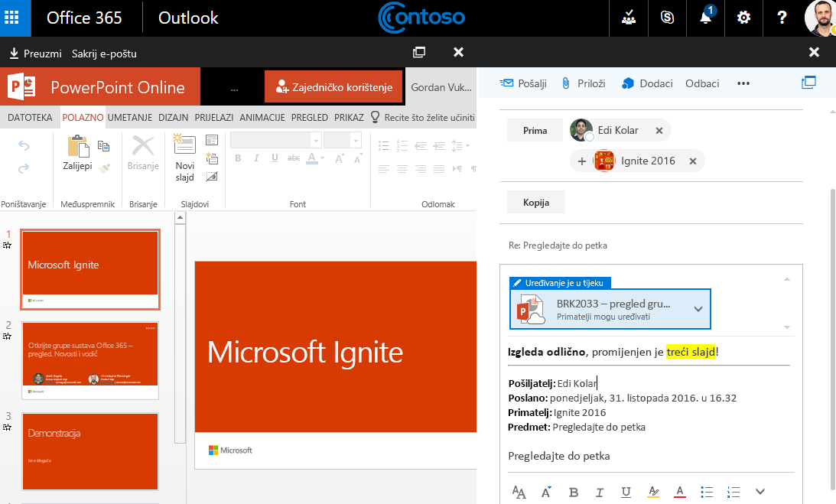Open the PRIJELAZI tab
Image resolution: width=836 pixels, height=504 pixels.
[x=214, y=117]
